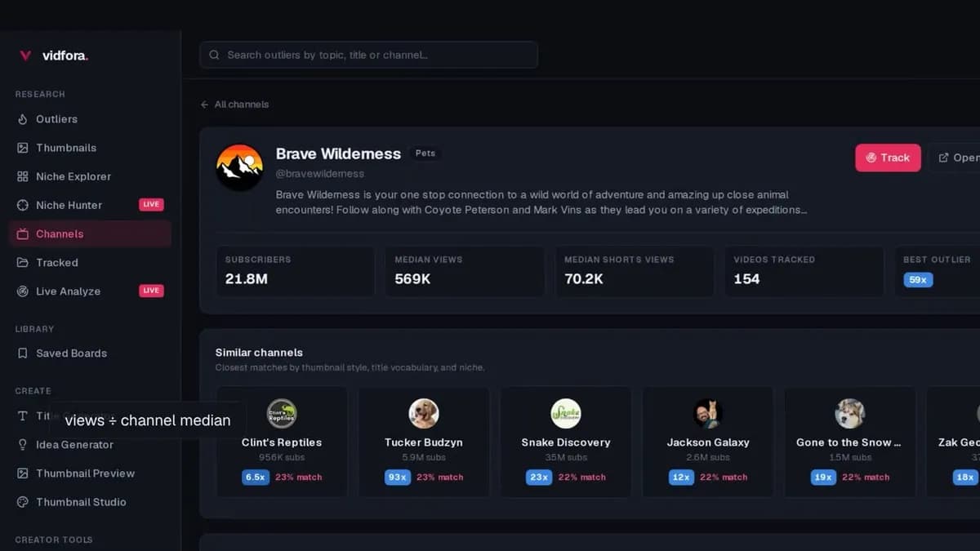Click 5.9M subs under Tucker Budzyn

pos(424,458)
